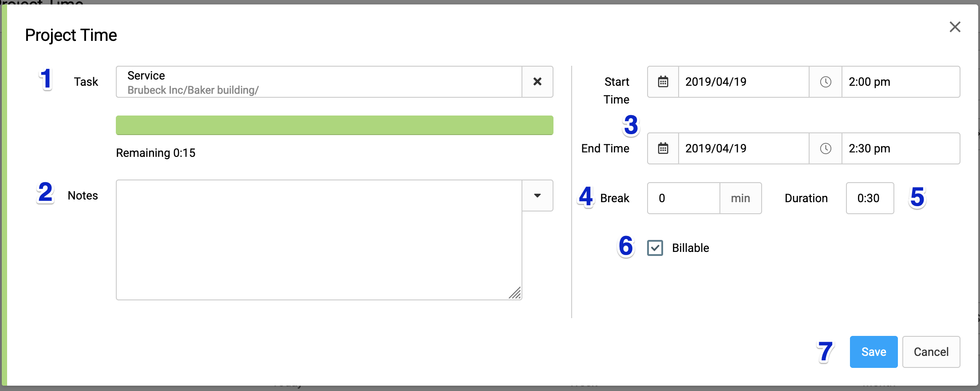
Task: Close the Project Time dialog
Action: [x=955, y=27]
